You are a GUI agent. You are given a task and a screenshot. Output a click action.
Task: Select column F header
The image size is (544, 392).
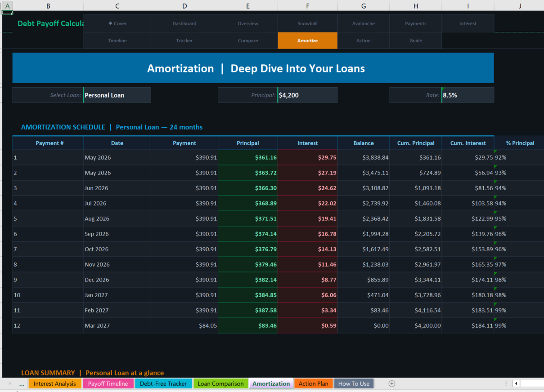pyautogui.click(x=307, y=6)
